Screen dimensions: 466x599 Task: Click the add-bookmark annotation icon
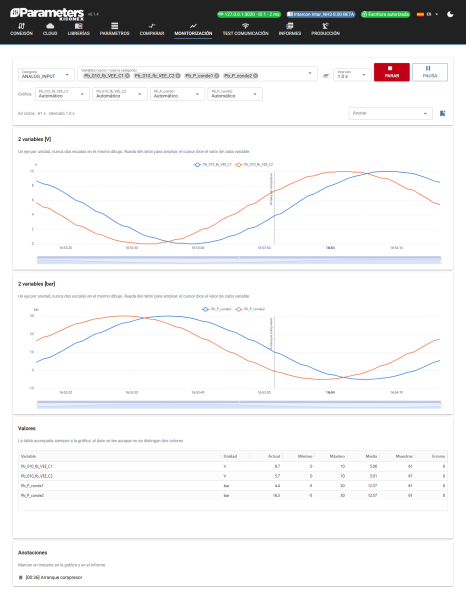coord(442,113)
